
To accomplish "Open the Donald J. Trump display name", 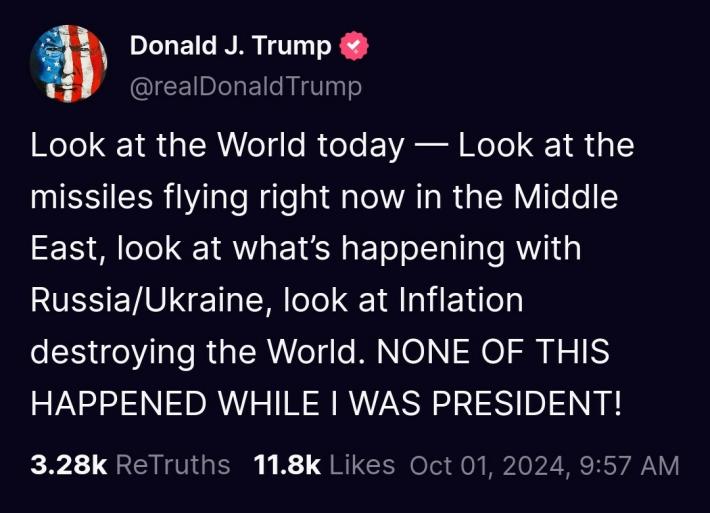I will [x=230, y=46].
